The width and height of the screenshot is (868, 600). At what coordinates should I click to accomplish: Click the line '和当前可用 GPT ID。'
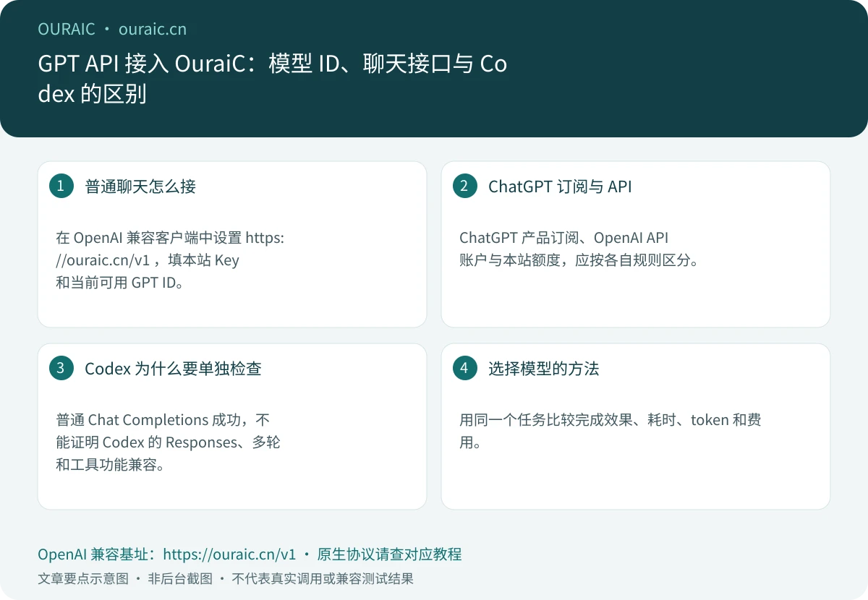[x=119, y=283]
